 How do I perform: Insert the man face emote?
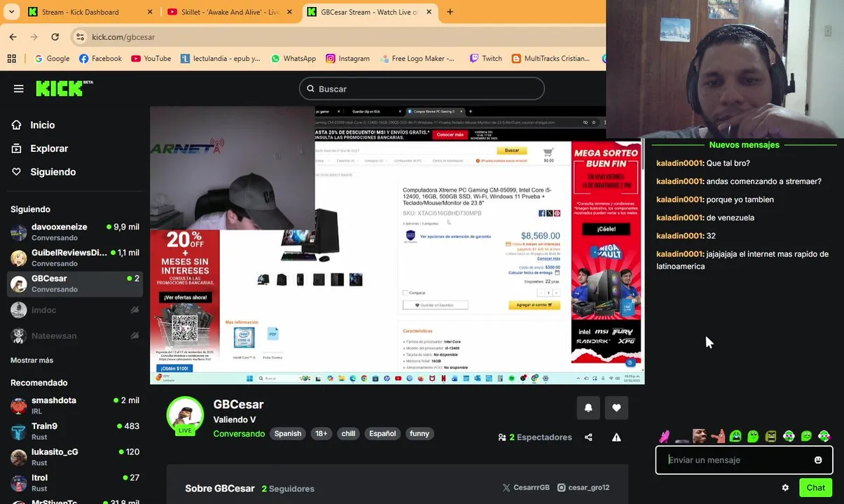[x=700, y=436]
